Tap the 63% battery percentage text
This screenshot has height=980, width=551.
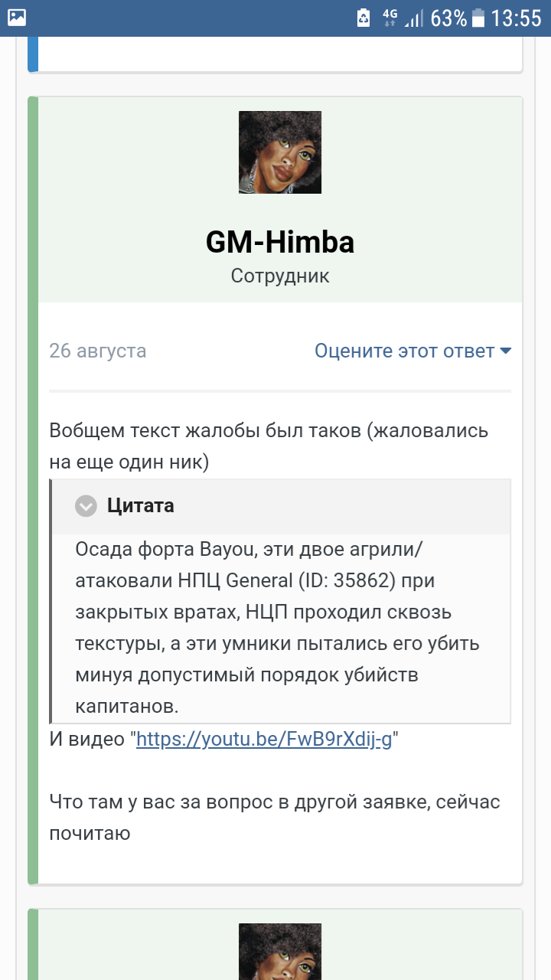tap(448, 18)
